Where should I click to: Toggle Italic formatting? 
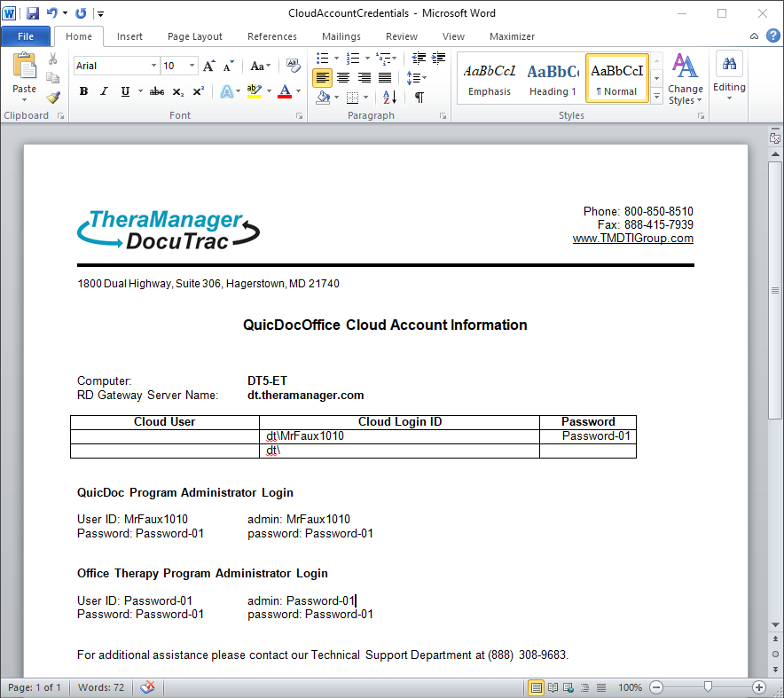tap(104, 91)
